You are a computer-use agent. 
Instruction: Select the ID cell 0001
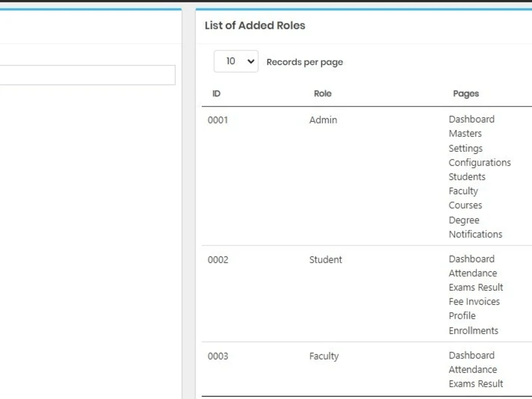pos(218,120)
